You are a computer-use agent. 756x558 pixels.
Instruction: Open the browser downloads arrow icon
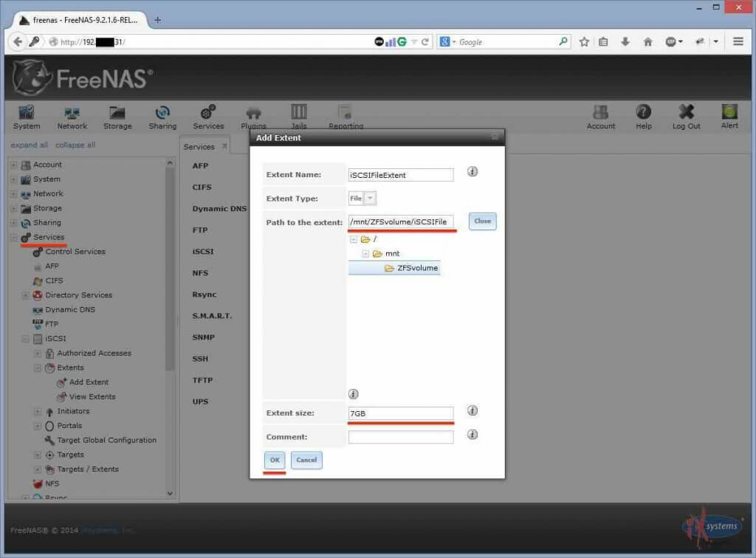[x=625, y=42]
